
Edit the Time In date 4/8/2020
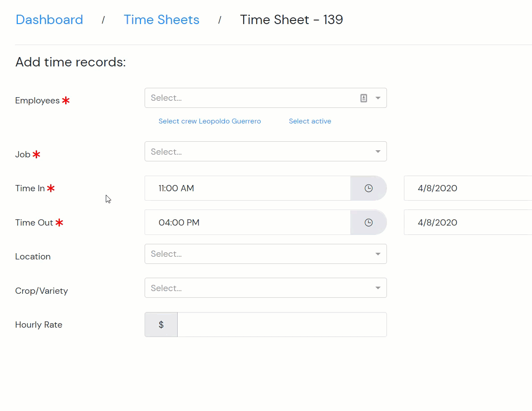pyautogui.click(x=468, y=188)
